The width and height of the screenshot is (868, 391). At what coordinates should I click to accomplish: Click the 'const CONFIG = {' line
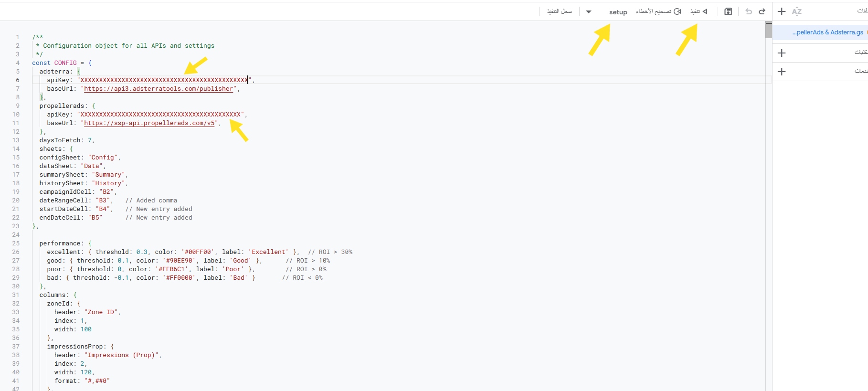[x=62, y=63]
